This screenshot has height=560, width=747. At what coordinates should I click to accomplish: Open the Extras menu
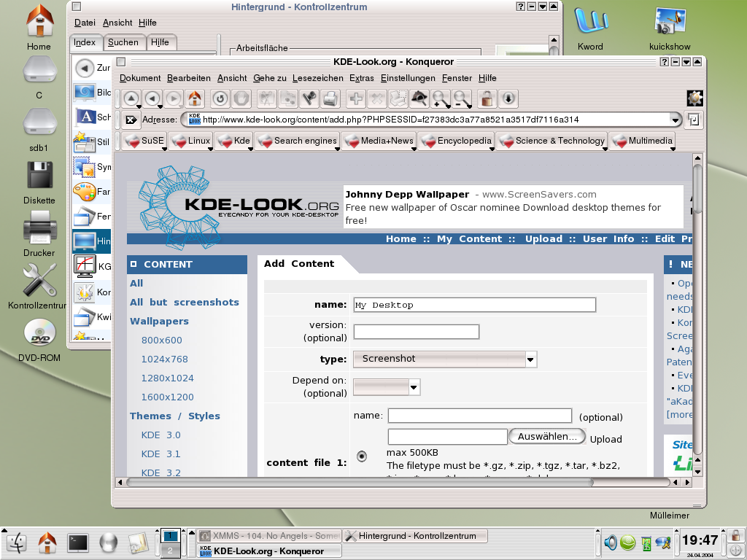[362, 78]
